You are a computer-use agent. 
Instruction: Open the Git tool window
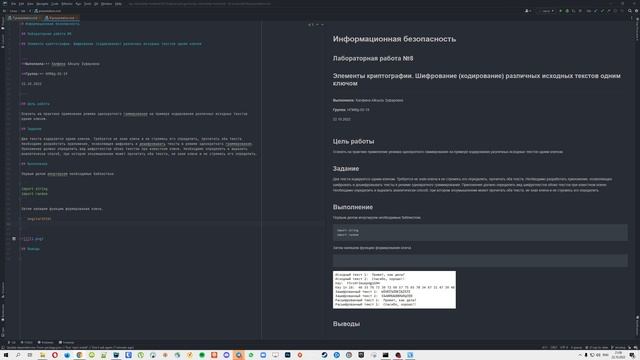point(11,342)
